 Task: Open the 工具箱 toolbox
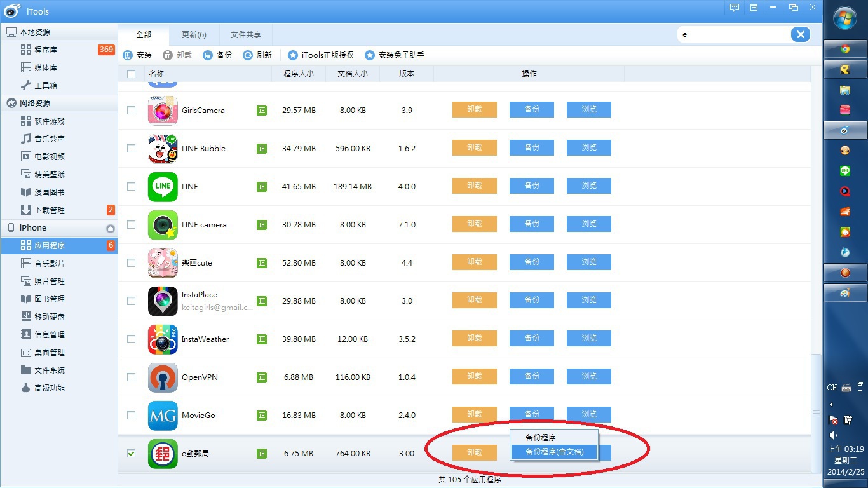(x=58, y=85)
